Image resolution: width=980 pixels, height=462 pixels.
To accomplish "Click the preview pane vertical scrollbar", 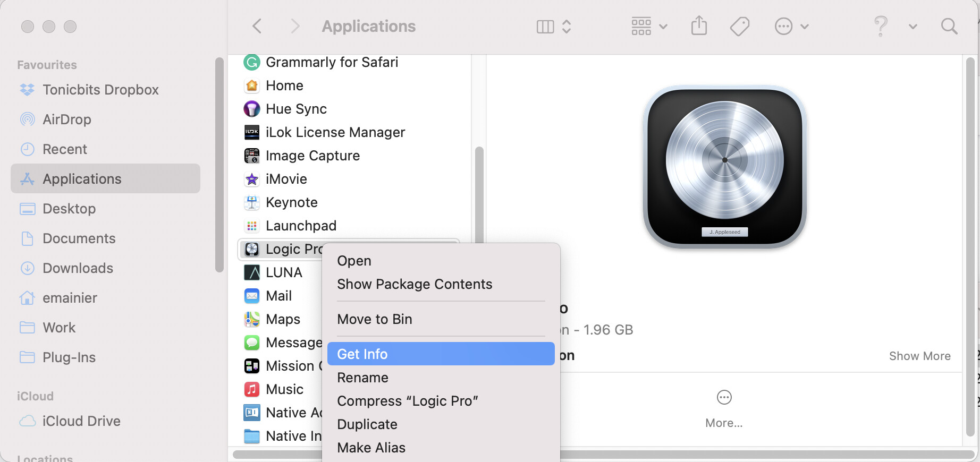I will tap(970, 246).
